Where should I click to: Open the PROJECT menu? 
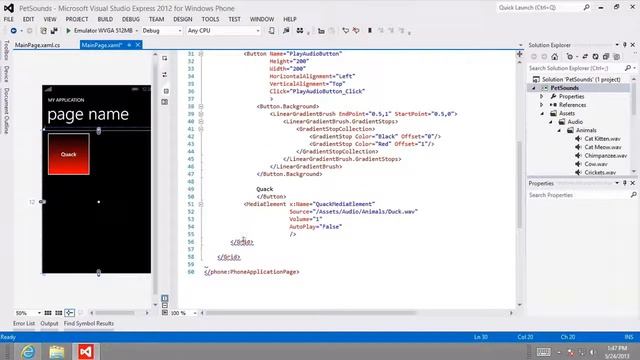point(77,19)
